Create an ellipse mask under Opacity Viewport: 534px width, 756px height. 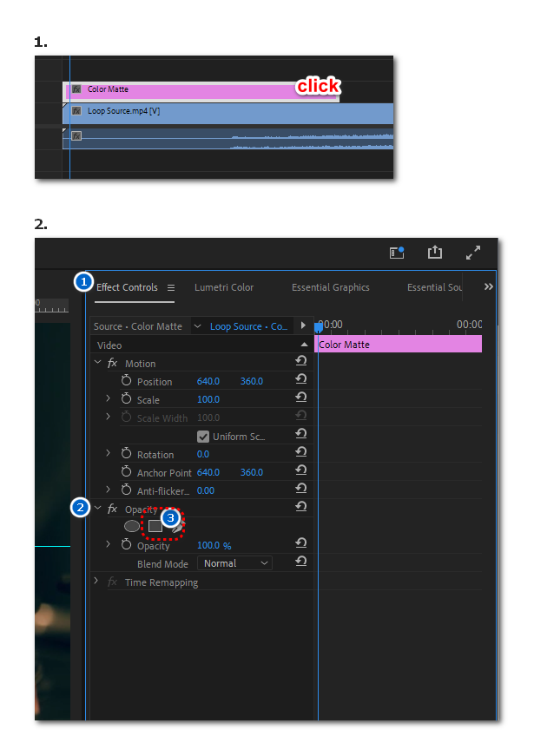[x=132, y=526]
